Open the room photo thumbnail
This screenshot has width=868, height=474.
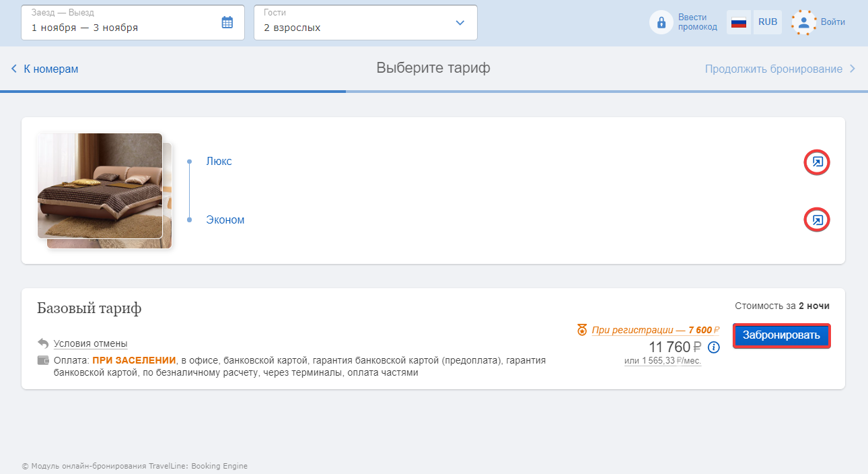[100, 186]
